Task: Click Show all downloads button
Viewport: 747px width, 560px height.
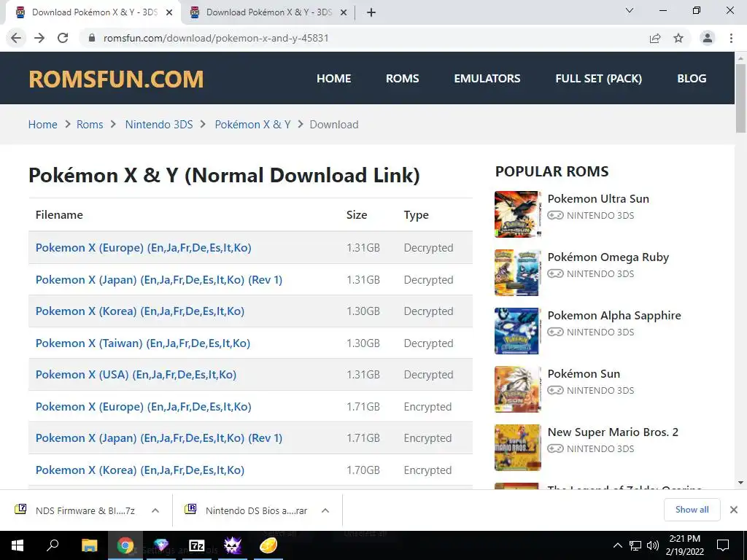Action: click(692, 510)
